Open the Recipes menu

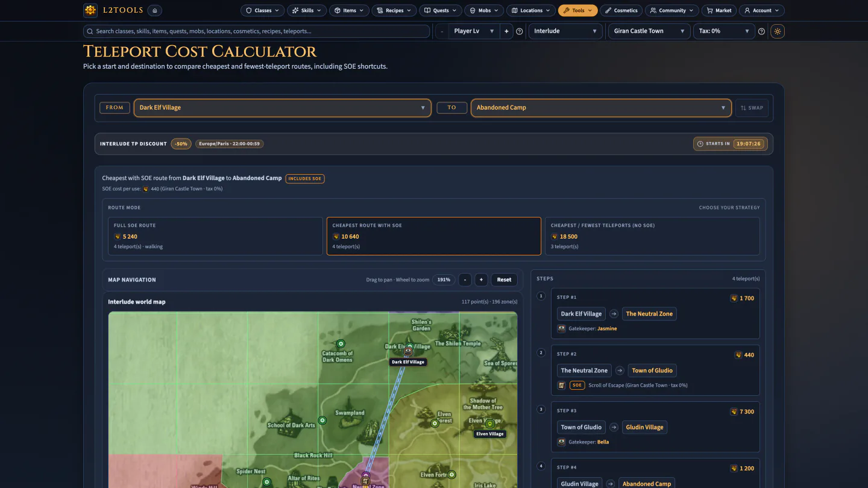394,10
